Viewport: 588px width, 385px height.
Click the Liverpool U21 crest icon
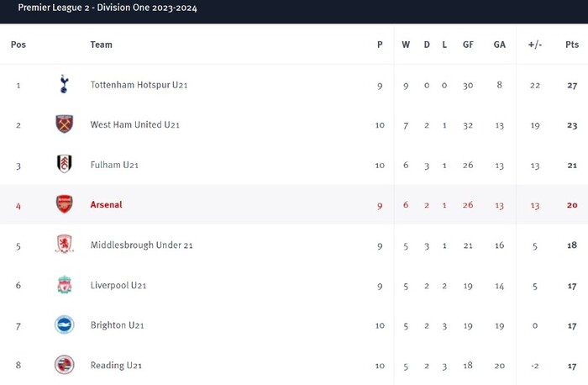64,285
